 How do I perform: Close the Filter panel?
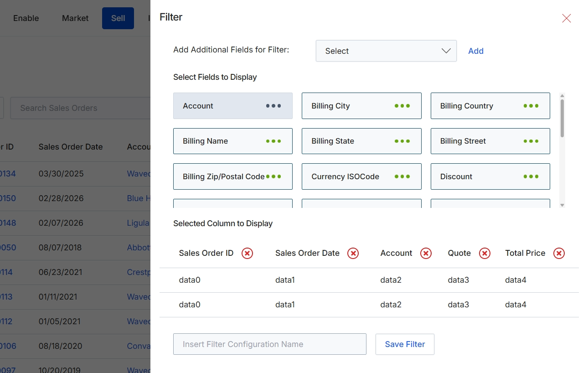click(567, 18)
